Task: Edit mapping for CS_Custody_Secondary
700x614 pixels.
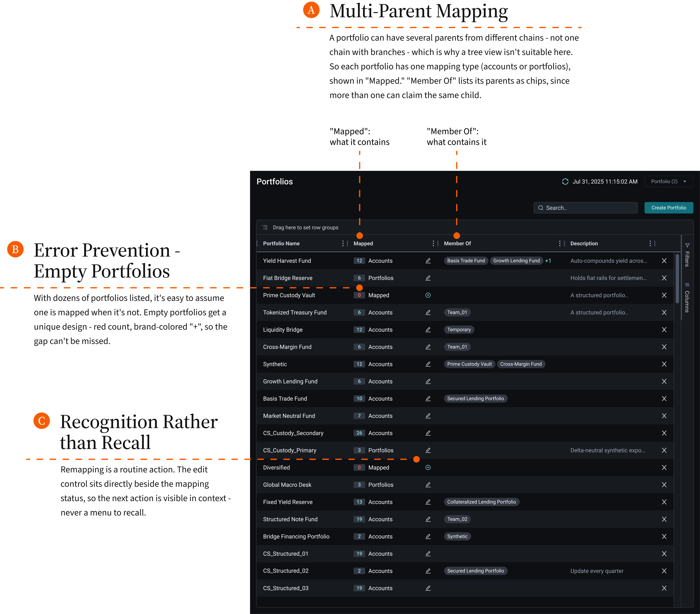Action: pos(428,433)
